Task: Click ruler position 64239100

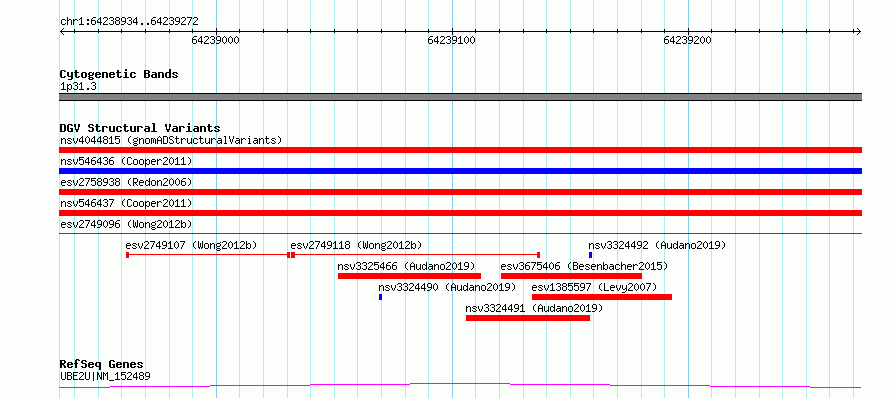Action: click(x=452, y=40)
